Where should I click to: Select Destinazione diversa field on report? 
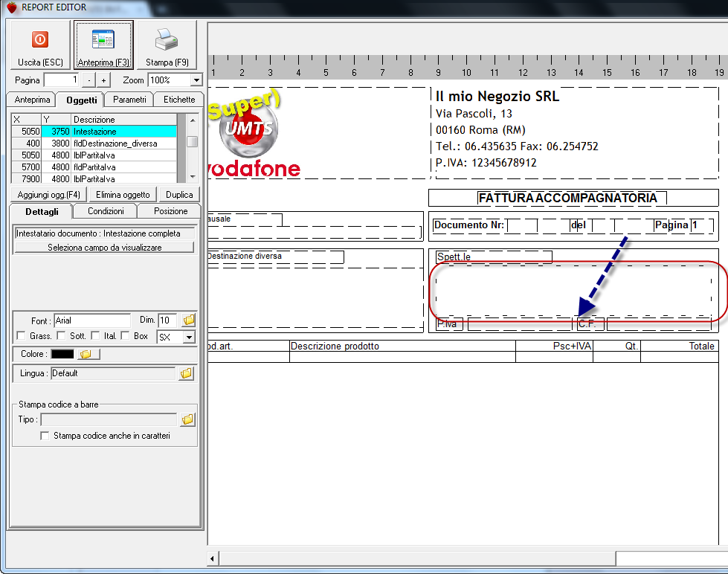[276, 257]
